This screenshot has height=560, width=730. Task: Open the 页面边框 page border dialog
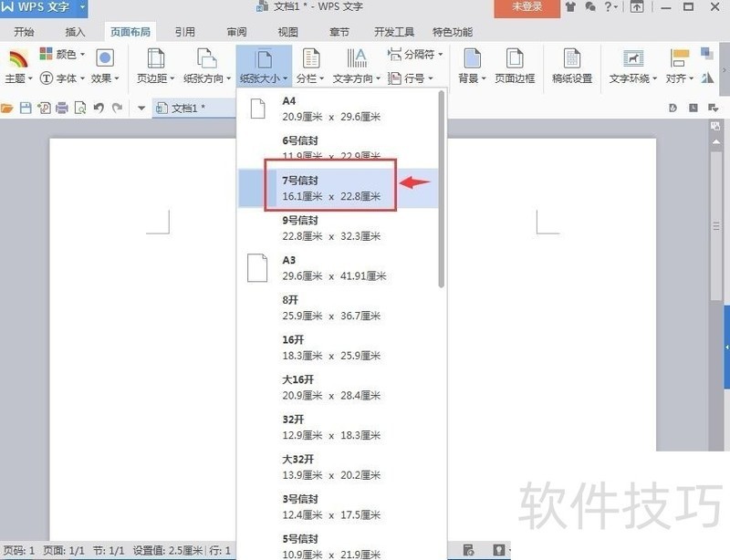(x=515, y=67)
